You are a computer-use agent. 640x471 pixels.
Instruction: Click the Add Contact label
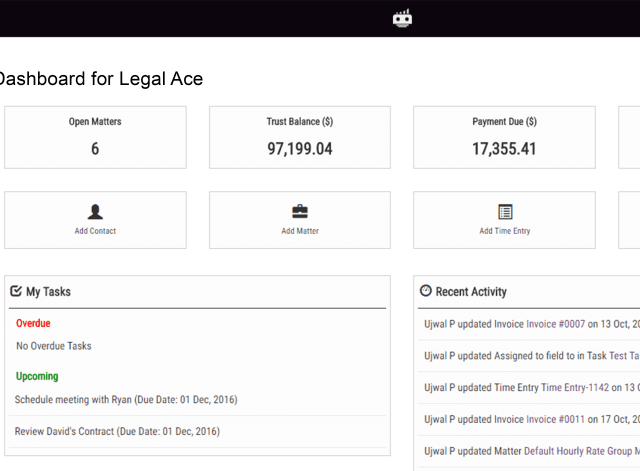(x=95, y=231)
